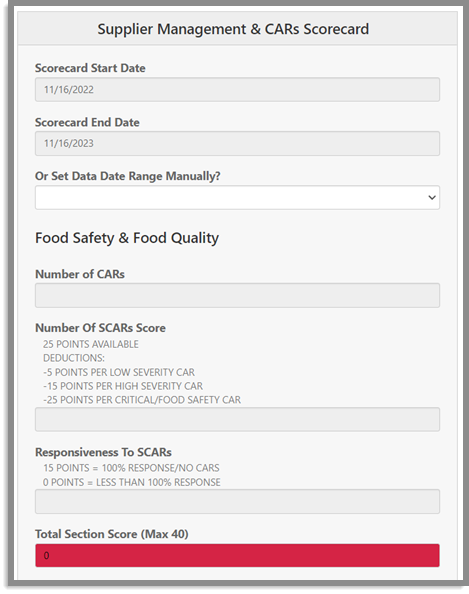Click the 25 POINTS AVAILABLE text

pyautogui.click(x=91, y=344)
